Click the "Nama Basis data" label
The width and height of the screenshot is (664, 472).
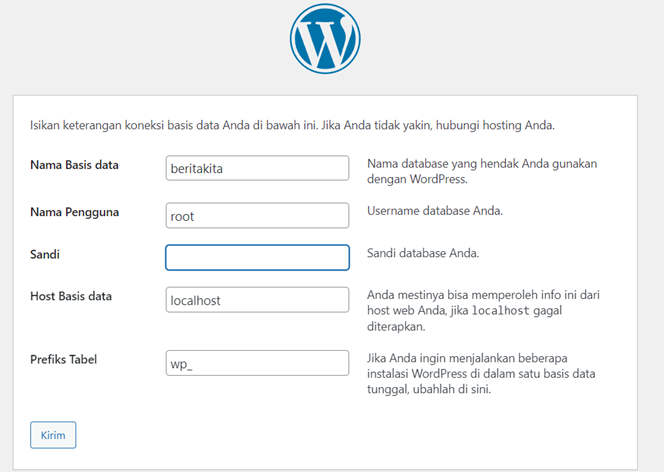(x=74, y=165)
